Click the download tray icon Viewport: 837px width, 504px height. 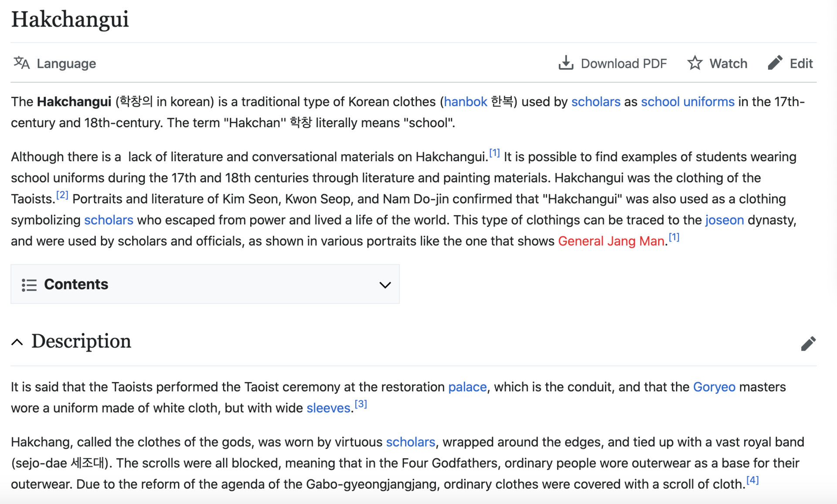(x=566, y=63)
